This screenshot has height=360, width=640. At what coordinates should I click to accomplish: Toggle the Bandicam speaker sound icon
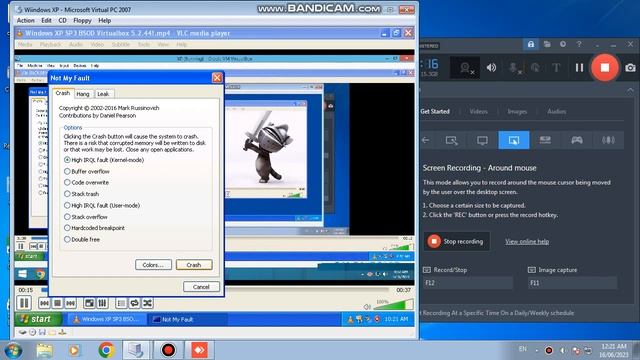[x=491, y=68]
